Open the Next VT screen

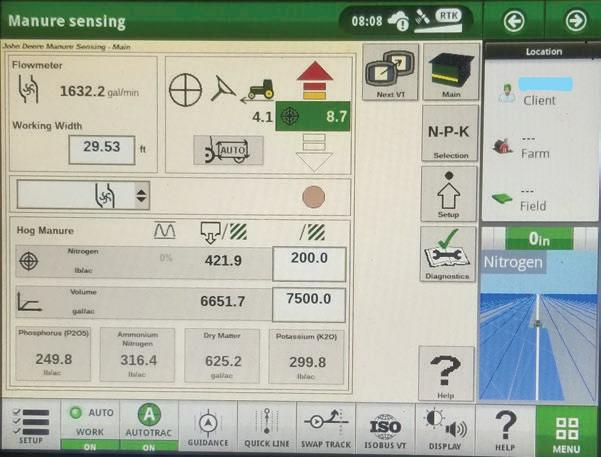pos(390,72)
